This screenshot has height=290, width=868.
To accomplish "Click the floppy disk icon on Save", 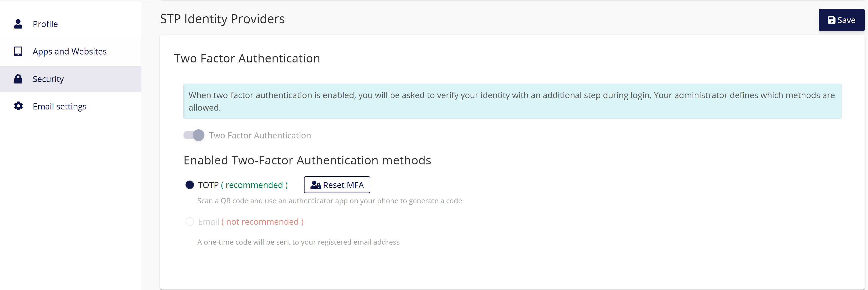I will [831, 20].
